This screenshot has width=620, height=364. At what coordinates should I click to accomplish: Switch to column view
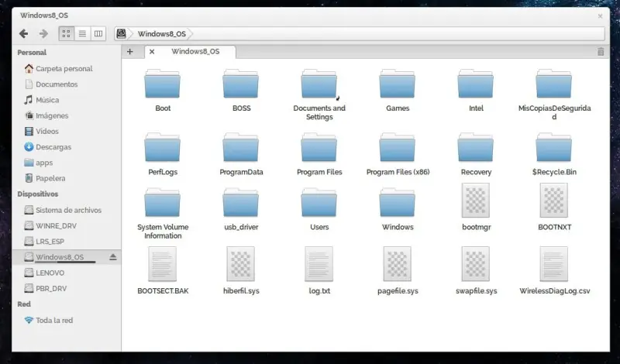(98, 33)
